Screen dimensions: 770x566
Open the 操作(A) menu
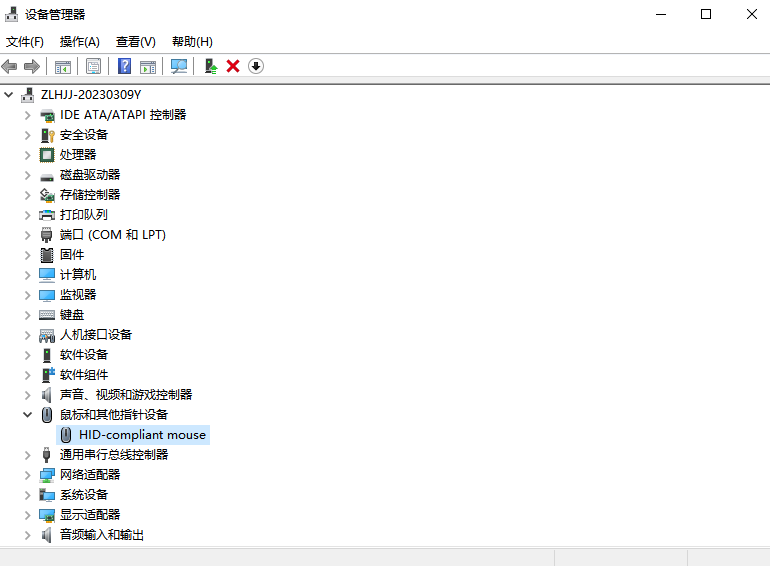pyautogui.click(x=79, y=41)
